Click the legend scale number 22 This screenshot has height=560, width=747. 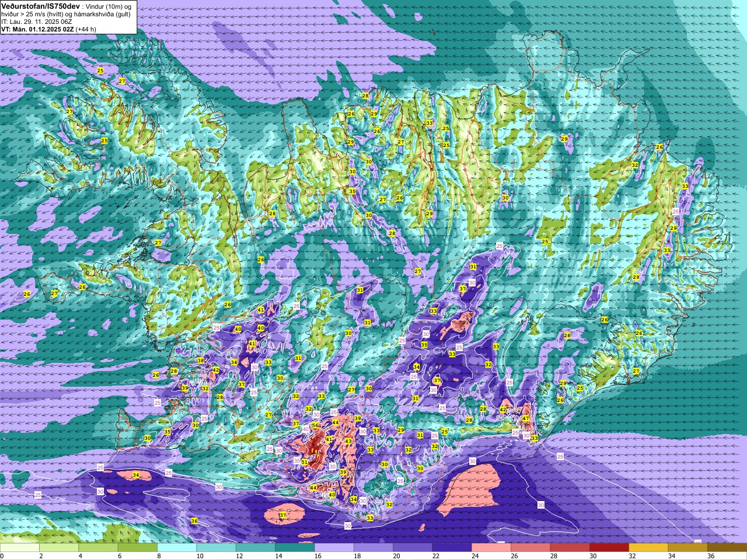(436, 556)
